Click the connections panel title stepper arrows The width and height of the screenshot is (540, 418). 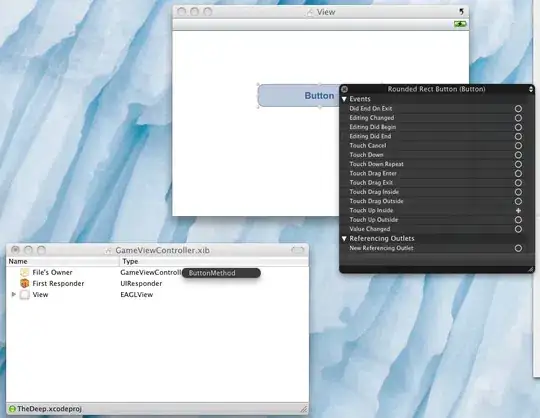531,89
